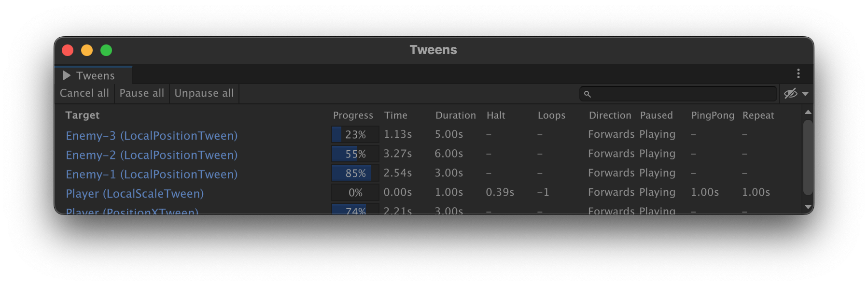The image size is (868, 286).
Task: Click Unpause all button
Action: click(204, 93)
